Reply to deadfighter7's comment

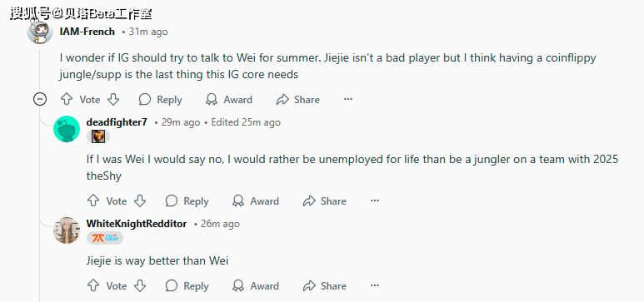point(187,201)
